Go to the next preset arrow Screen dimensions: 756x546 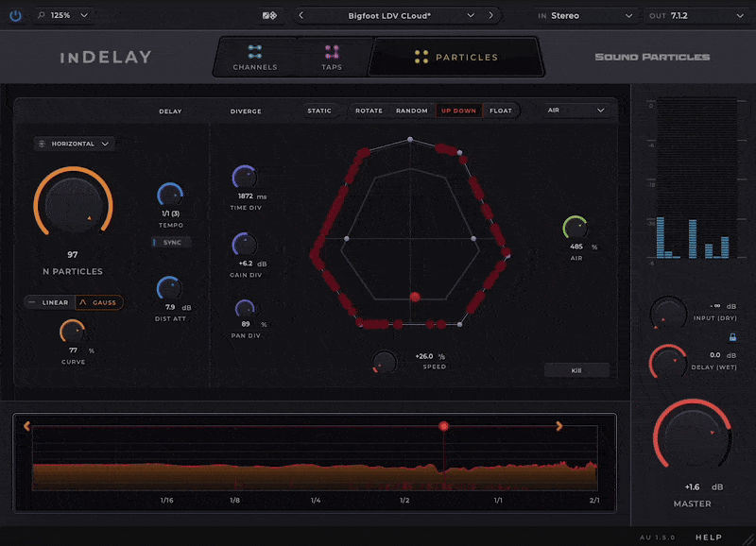490,15
